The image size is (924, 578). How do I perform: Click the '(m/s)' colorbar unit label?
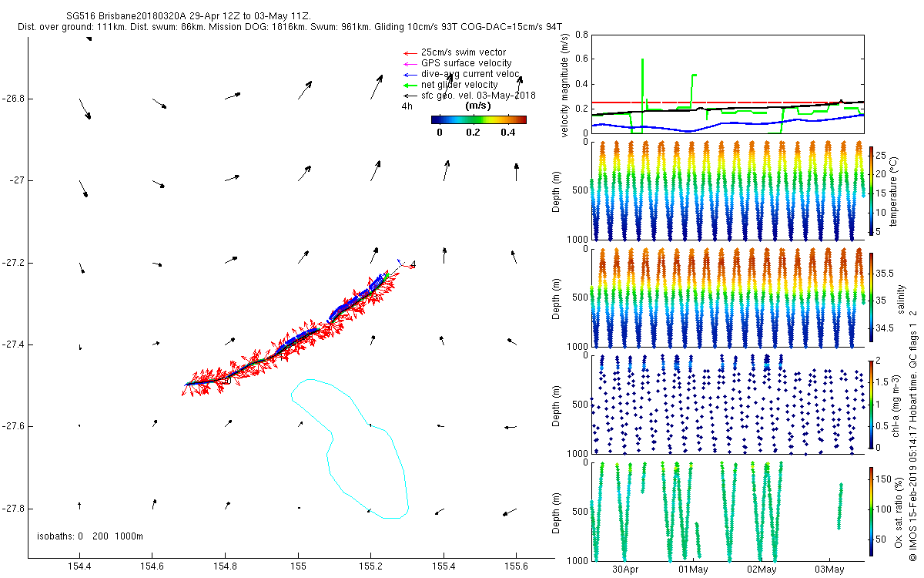pos(479,106)
